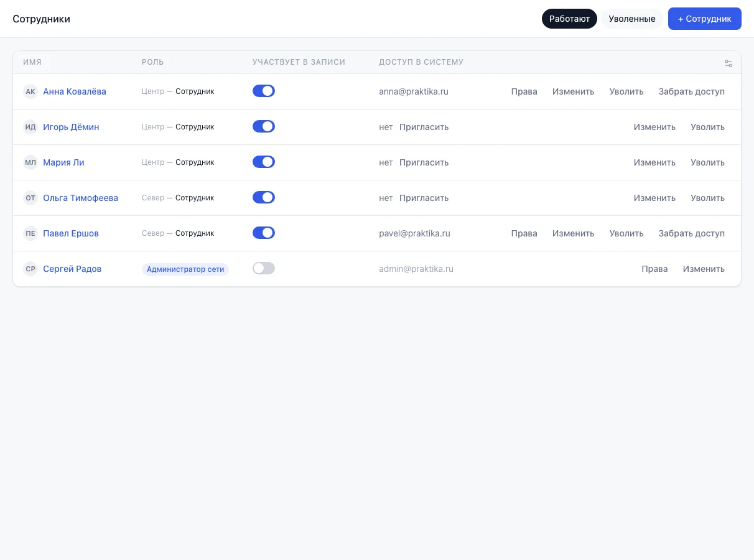The height and width of the screenshot is (560, 754).
Task: Open Павел Ершов's profile link
Action: coord(71,233)
